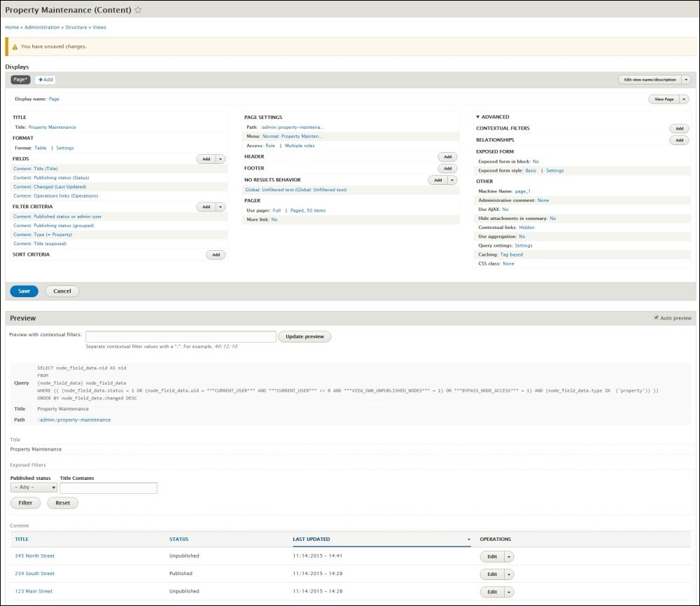Add a filter criterion
This screenshot has height=606, width=700.
click(x=206, y=207)
